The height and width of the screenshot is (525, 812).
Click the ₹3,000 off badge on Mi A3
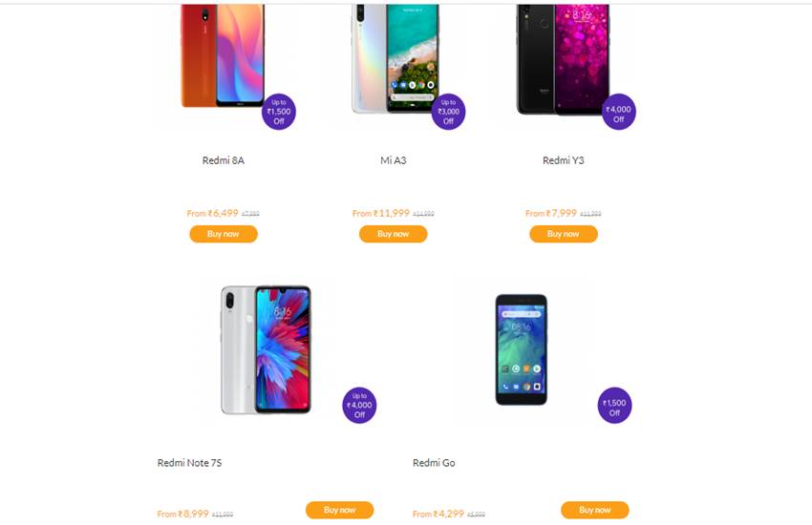[x=448, y=112]
